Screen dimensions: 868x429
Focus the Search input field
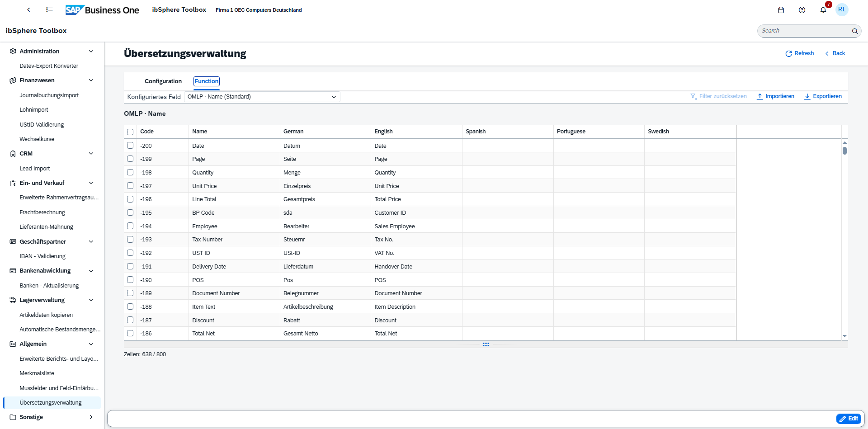[805, 31]
